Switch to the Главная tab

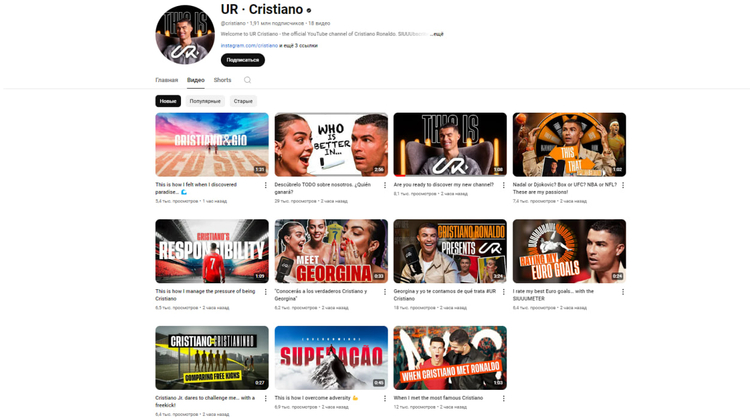tap(166, 80)
